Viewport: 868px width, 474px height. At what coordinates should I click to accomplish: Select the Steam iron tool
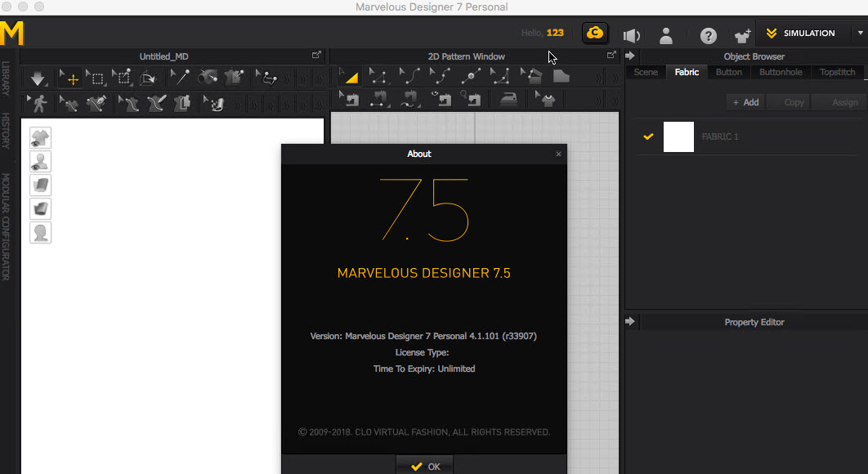click(x=508, y=100)
